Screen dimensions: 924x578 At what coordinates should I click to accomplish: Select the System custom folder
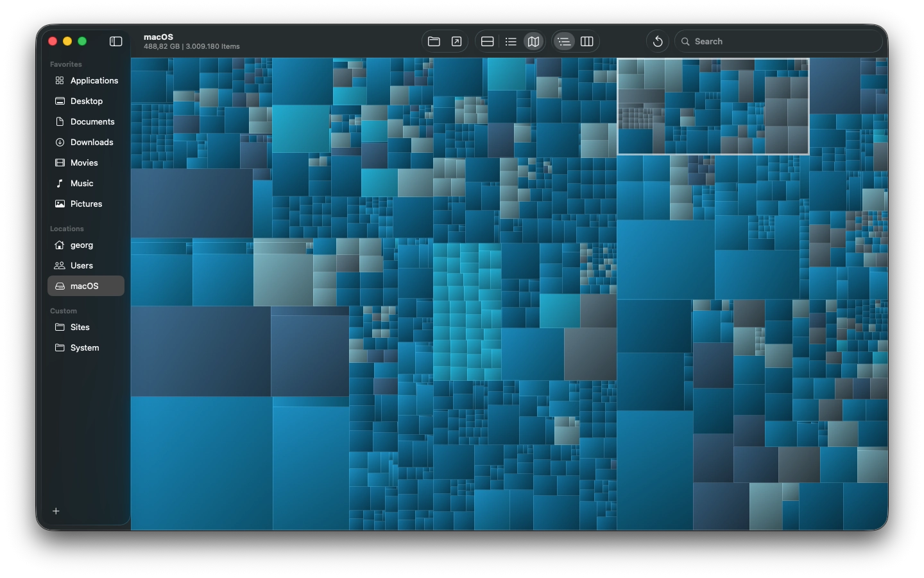point(86,347)
